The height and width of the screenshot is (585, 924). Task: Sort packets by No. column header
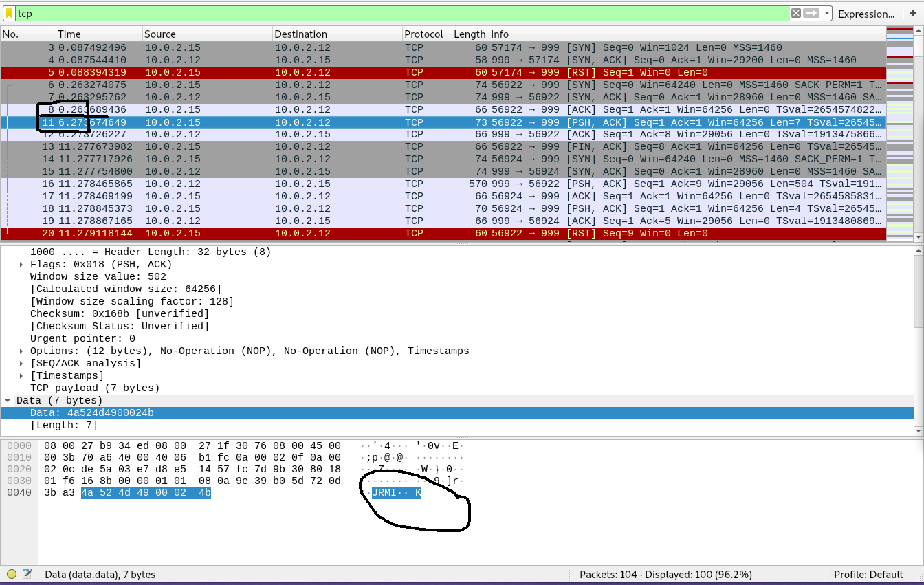click(28, 34)
